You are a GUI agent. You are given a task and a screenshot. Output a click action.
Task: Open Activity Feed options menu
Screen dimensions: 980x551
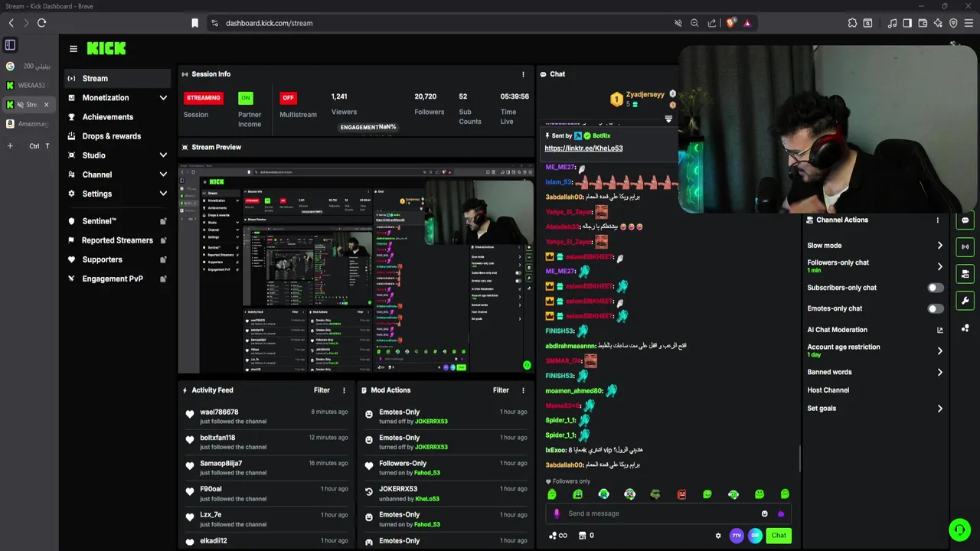coord(344,390)
